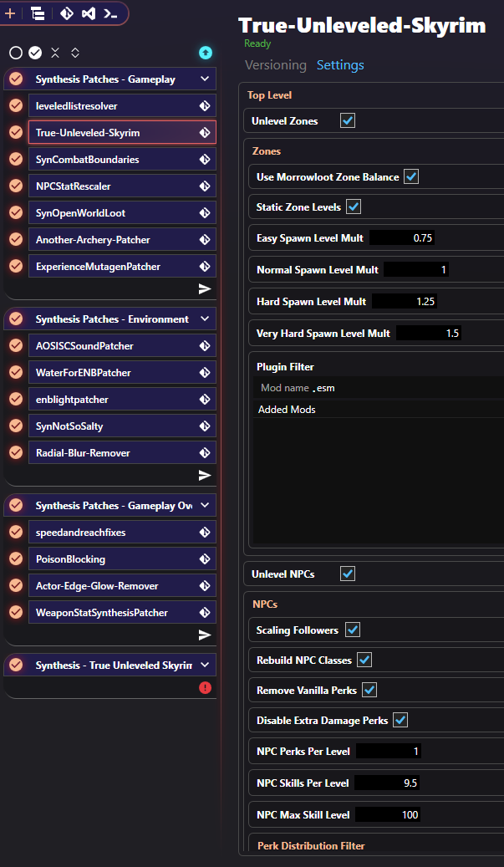Run the Gameplay group using its arrow icon
This screenshot has width=504, height=867.
pos(205,288)
